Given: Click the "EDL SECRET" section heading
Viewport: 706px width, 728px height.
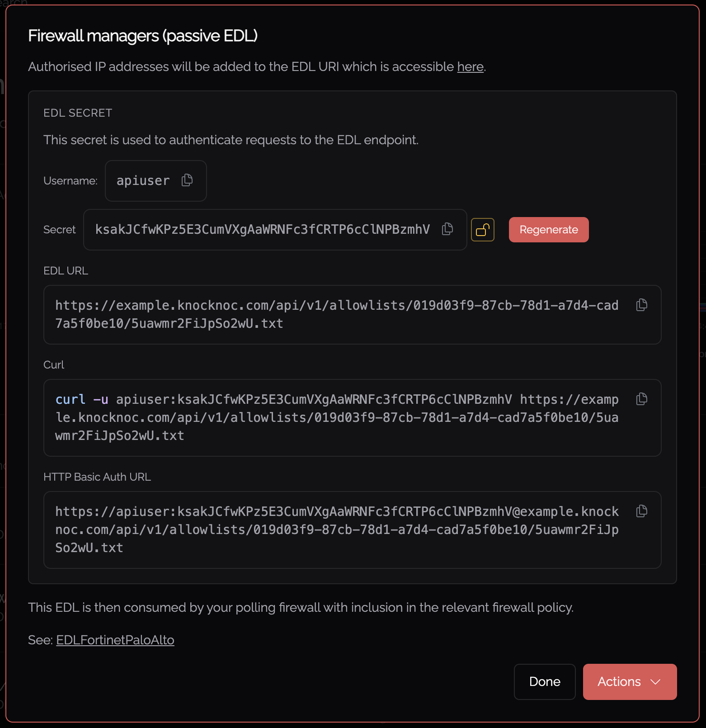Looking at the screenshot, I should [x=78, y=113].
